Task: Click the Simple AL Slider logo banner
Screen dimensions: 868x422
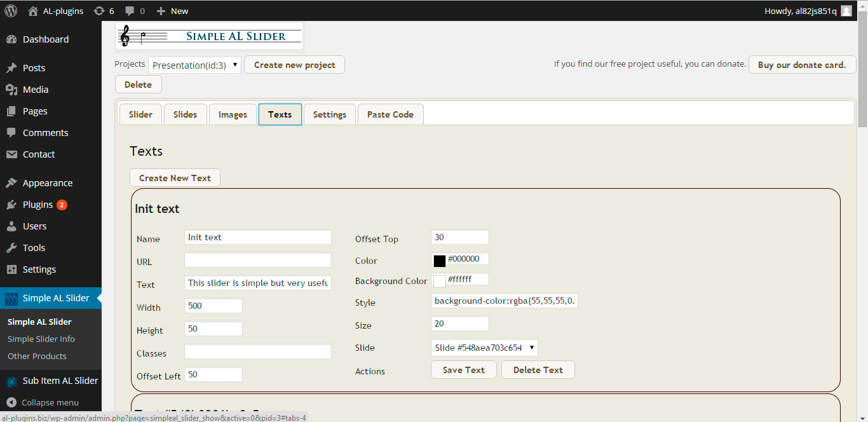Action: tap(210, 36)
